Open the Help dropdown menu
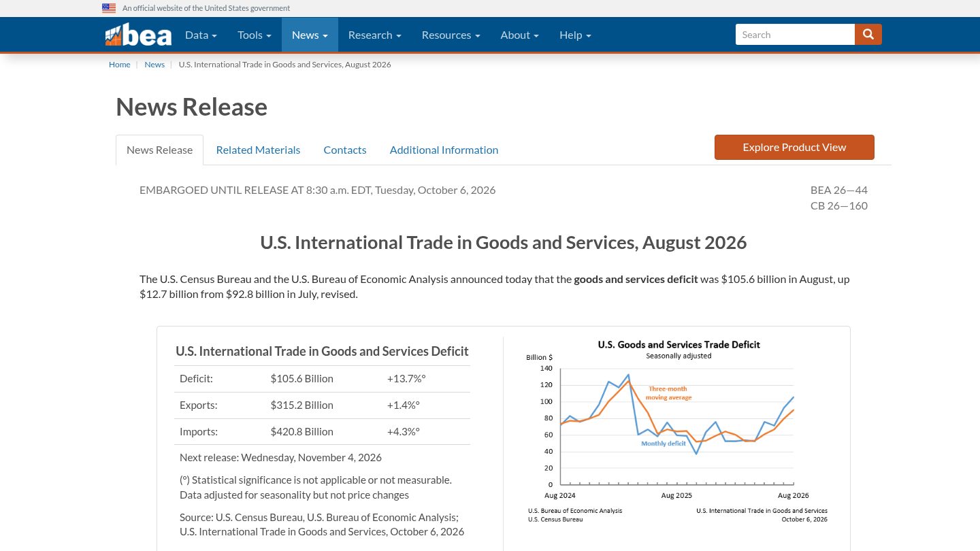Screen dimensions: 980x551 tap(575, 35)
